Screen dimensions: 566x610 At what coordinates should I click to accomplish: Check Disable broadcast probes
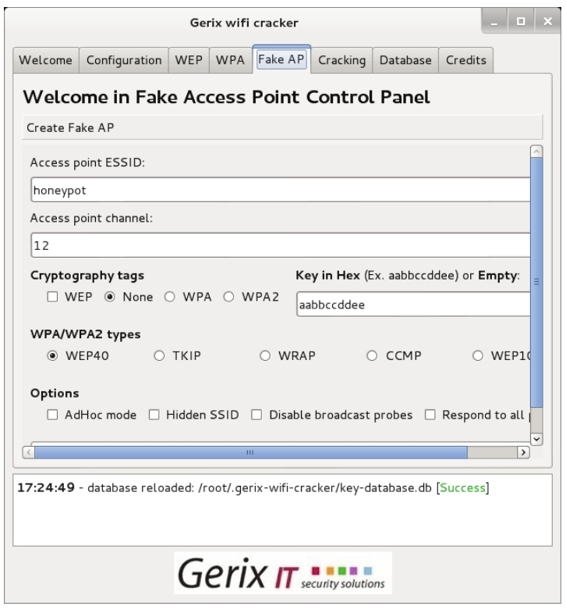(x=256, y=415)
